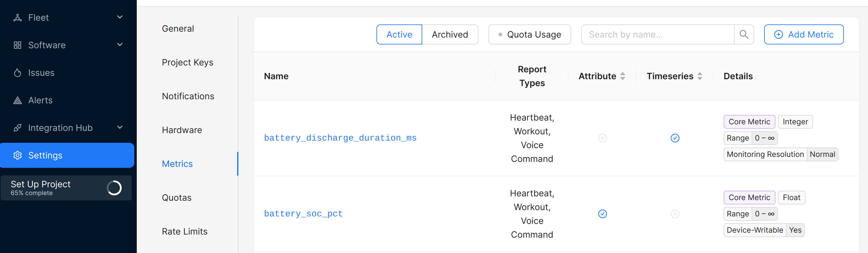Screen dimensions: 868x253
Task: Sort by the Timeseries column arrows
Action: (x=700, y=76)
